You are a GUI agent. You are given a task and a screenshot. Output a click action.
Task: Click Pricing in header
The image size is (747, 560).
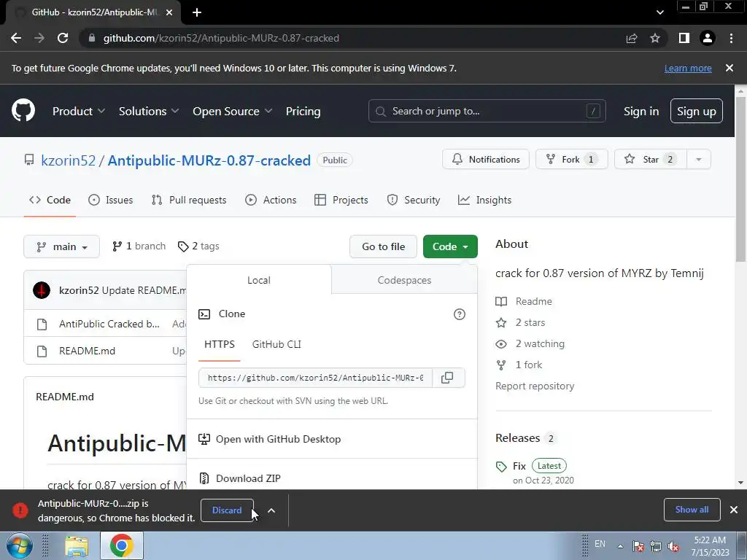303,112
